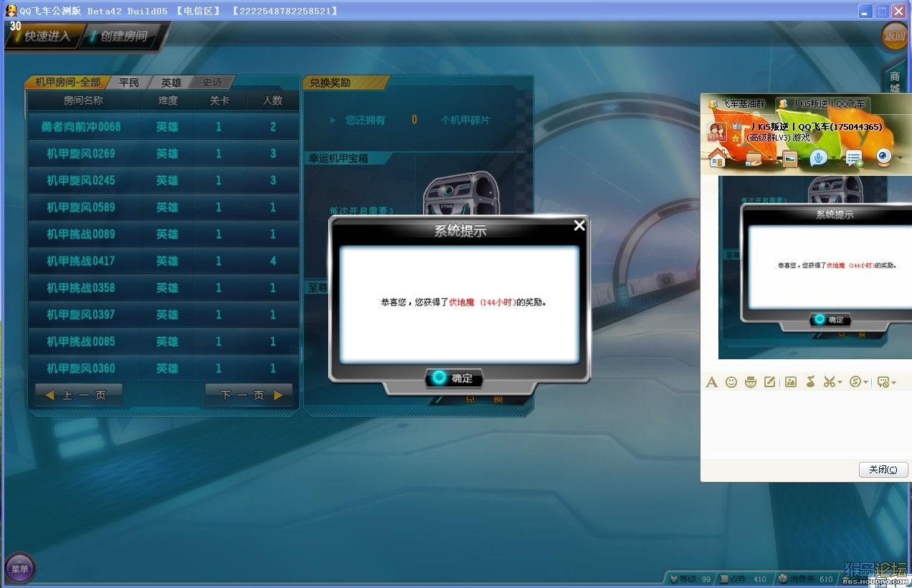Image resolution: width=912 pixels, height=588 pixels.
Task: Switch to the 平民 difficulty tab
Action: tap(129, 82)
